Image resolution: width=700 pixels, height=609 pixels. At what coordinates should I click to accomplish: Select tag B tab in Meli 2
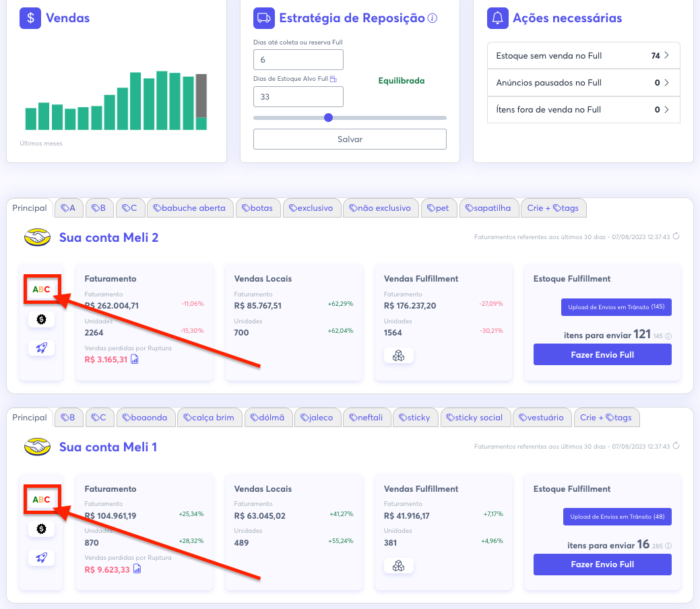click(x=98, y=208)
